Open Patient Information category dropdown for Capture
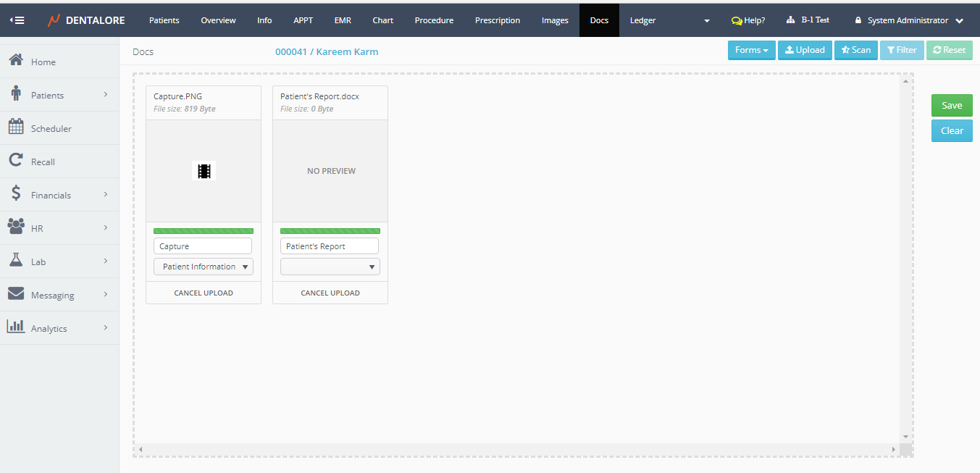 tap(204, 267)
